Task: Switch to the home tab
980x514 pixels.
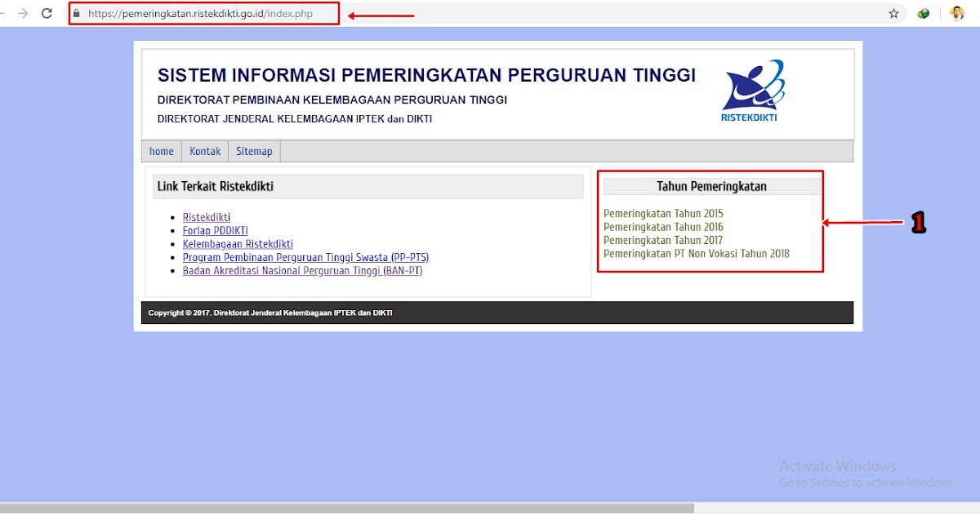Action: point(161,151)
